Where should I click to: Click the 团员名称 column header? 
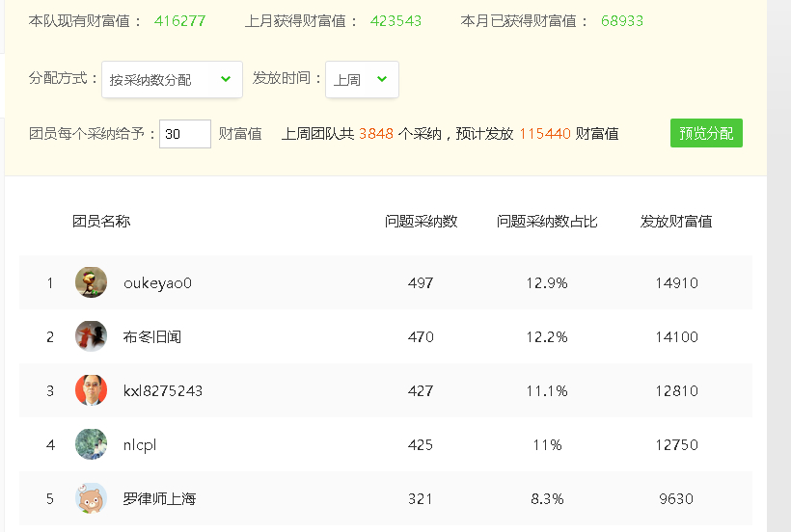(101, 221)
